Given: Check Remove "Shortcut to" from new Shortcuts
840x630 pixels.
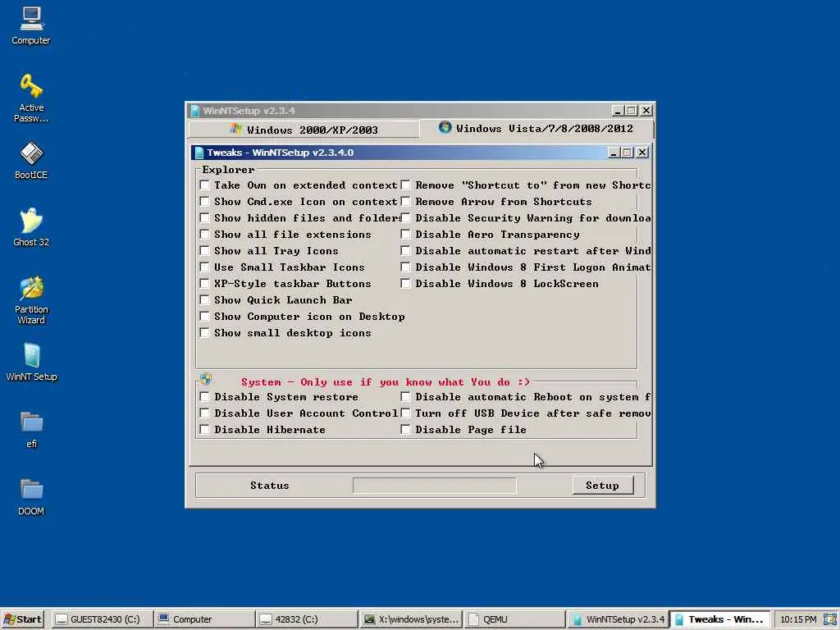Looking at the screenshot, I should [x=405, y=185].
